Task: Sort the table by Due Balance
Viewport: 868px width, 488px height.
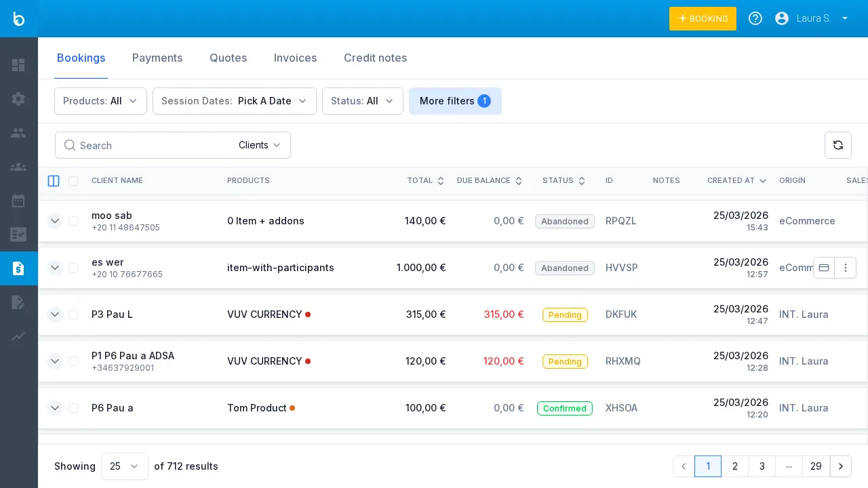Action: [518, 181]
